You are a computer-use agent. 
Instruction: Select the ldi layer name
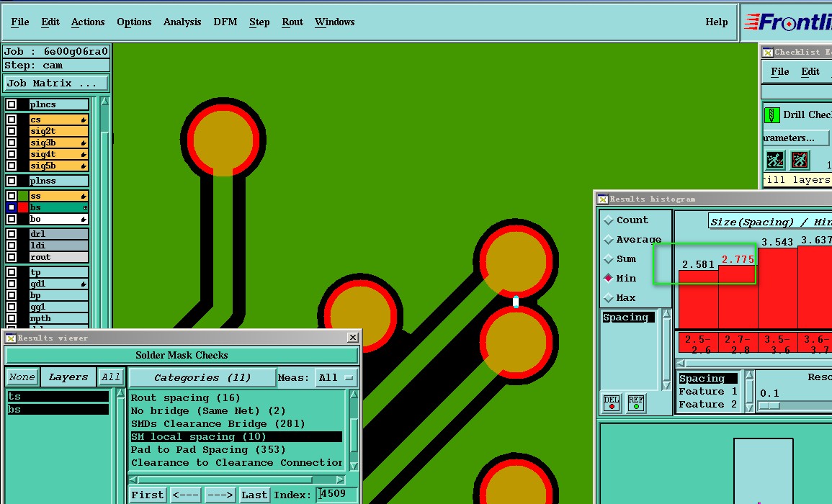pos(58,246)
